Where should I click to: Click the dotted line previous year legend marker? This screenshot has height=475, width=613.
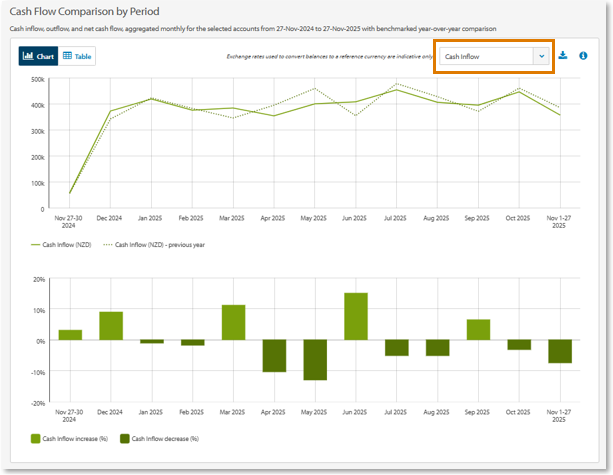106,244
